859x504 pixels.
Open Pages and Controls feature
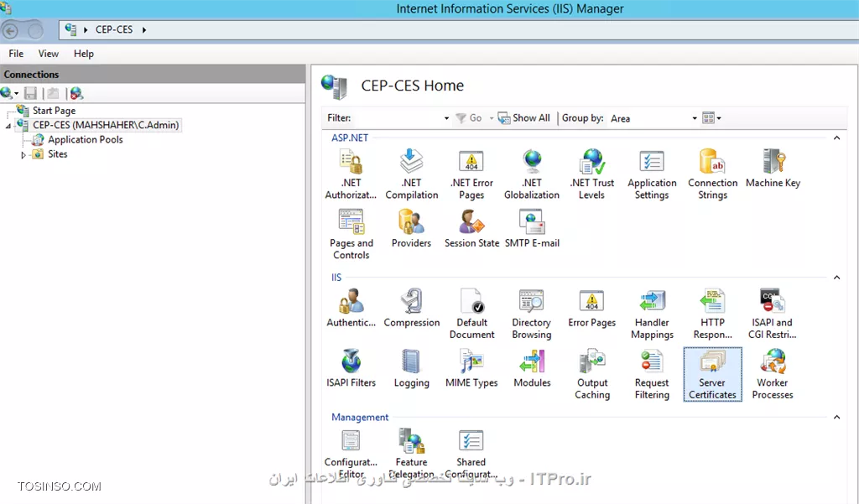(351, 235)
